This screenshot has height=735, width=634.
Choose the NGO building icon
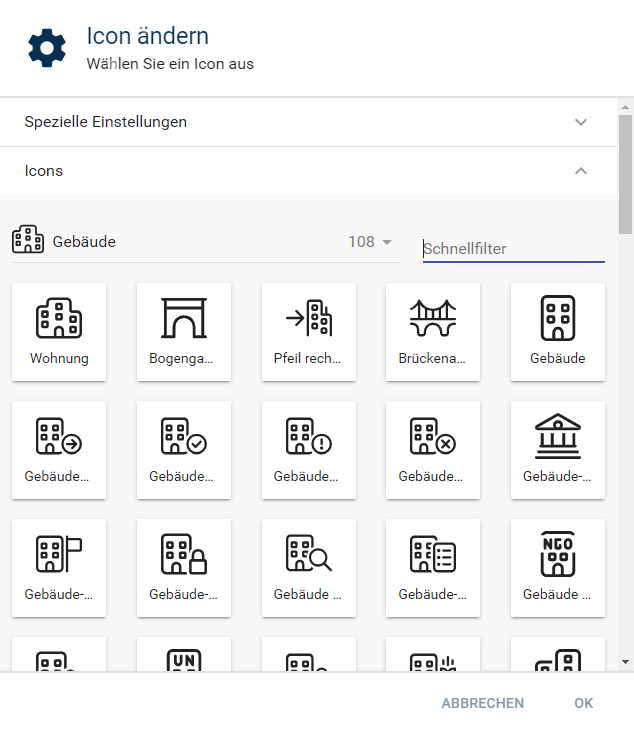pyautogui.click(x=557, y=567)
